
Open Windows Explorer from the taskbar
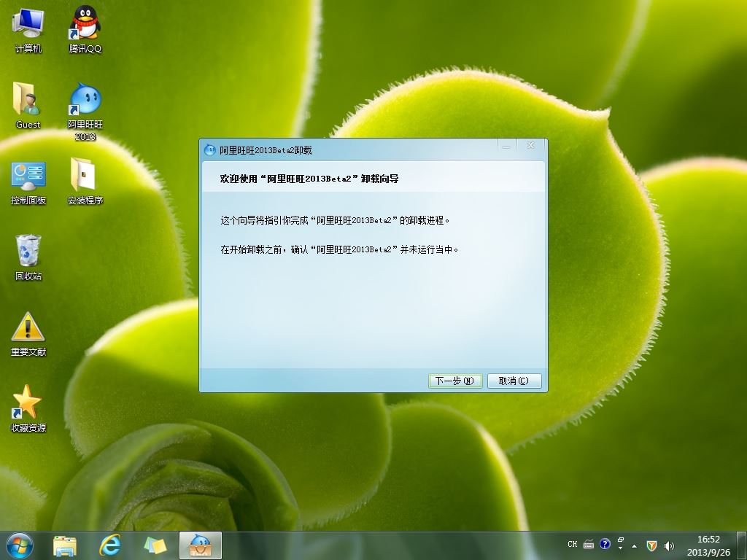(65, 545)
